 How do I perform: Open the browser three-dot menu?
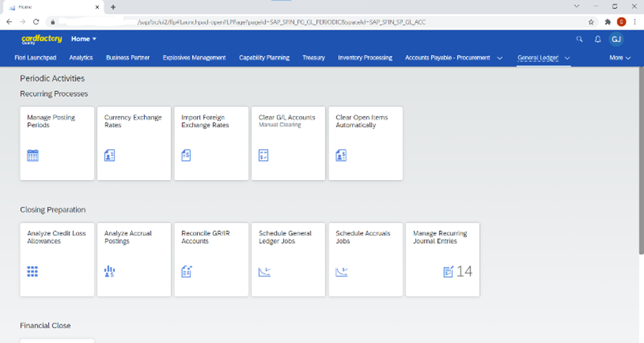pyautogui.click(x=635, y=22)
